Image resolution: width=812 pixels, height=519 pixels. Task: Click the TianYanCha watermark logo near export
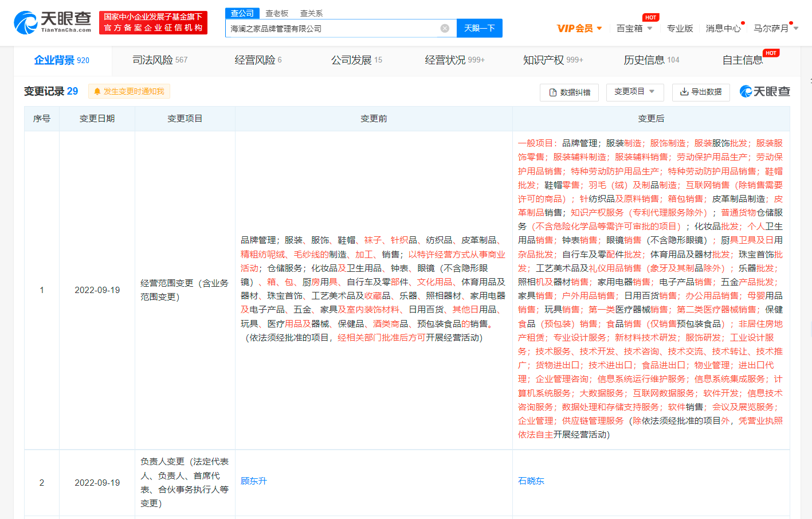point(765,91)
